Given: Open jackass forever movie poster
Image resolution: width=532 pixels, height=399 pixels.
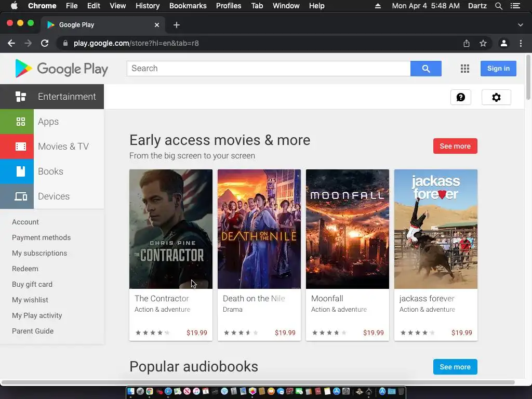Looking at the screenshot, I should tap(436, 229).
